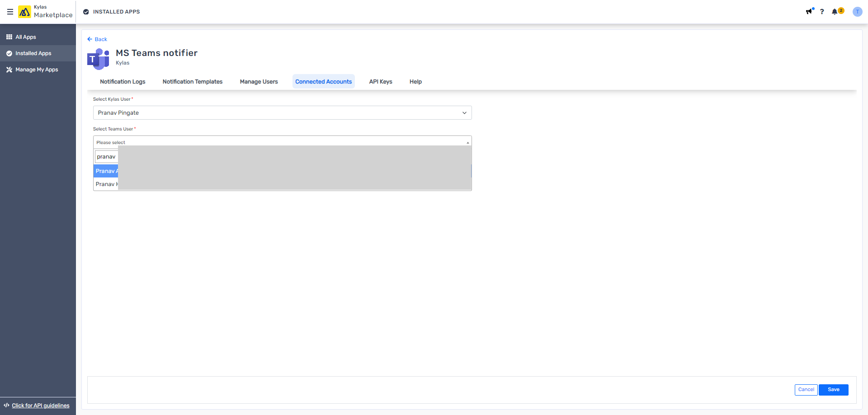Switch to API Keys tab
The width and height of the screenshot is (868, 415).
click(381, 82)
